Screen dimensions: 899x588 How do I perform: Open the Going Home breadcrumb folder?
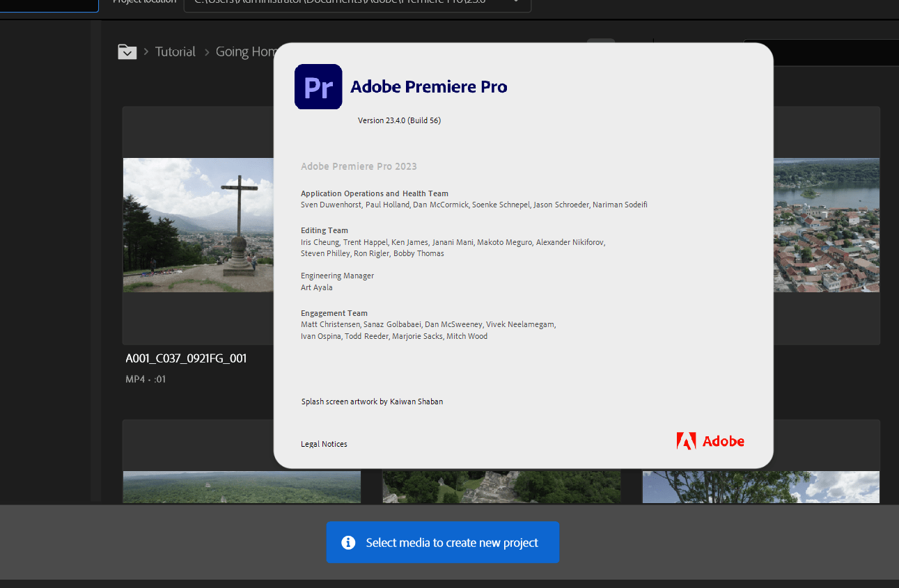[247, 51]
